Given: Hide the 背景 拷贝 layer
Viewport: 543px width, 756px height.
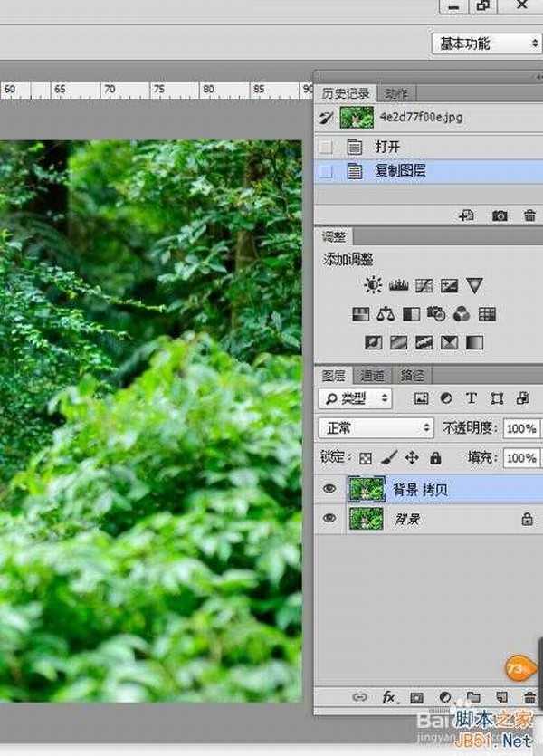Looking at the screenshot, I should click(x=329, y=490).
